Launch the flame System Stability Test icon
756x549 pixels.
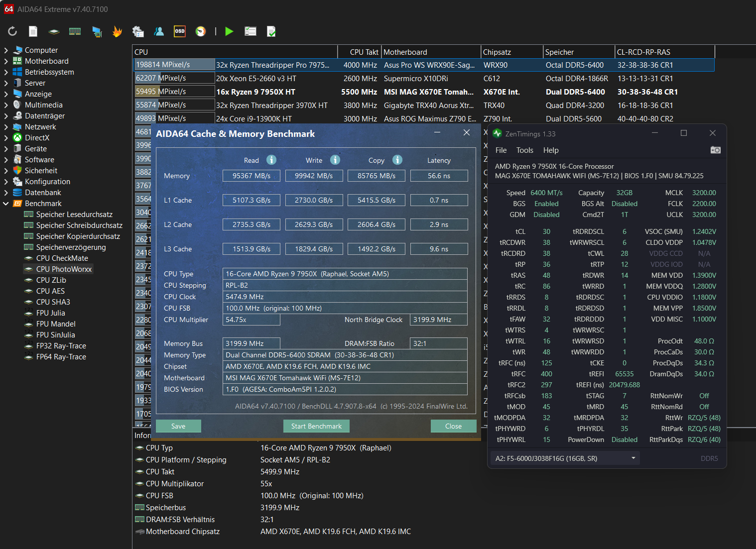[117, 31]
